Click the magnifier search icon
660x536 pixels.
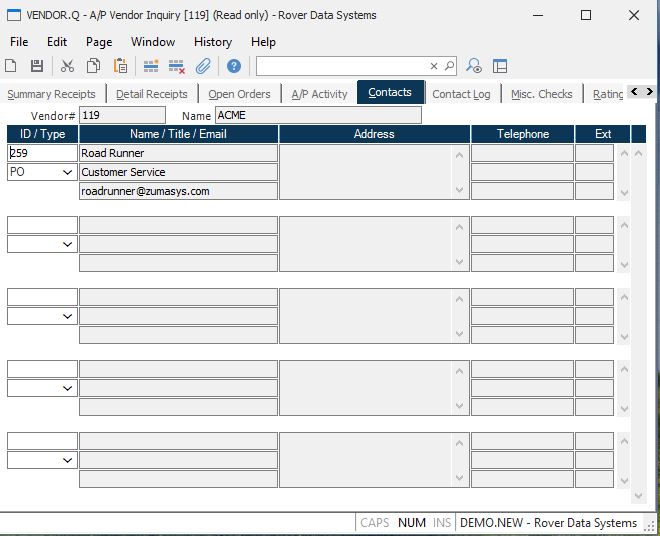[x=449, y=66]
